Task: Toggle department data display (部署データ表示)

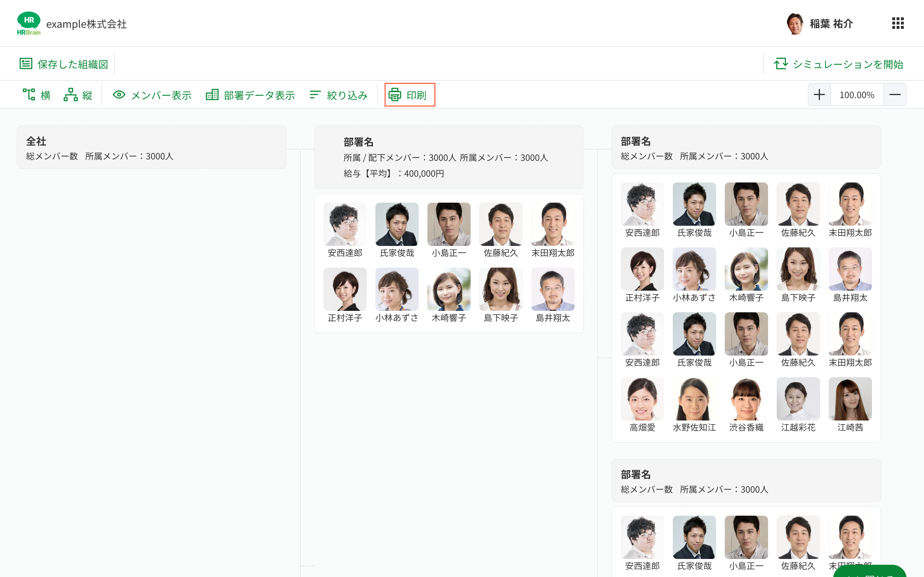Action: click(250, 94)
